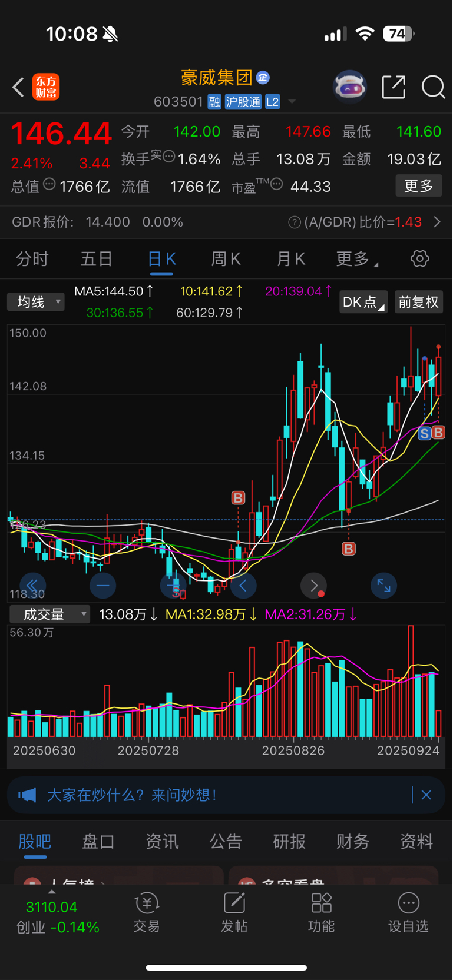The height and width of the screenshot is (980, 453).
Task: Tap the stock code 603501
Action: 178,102
